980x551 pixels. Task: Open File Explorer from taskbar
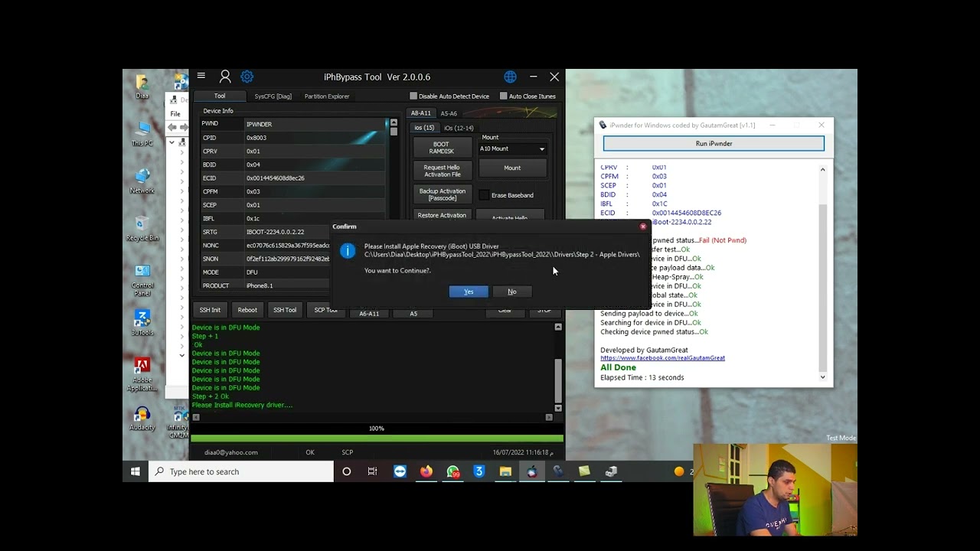tap(505, 471)
